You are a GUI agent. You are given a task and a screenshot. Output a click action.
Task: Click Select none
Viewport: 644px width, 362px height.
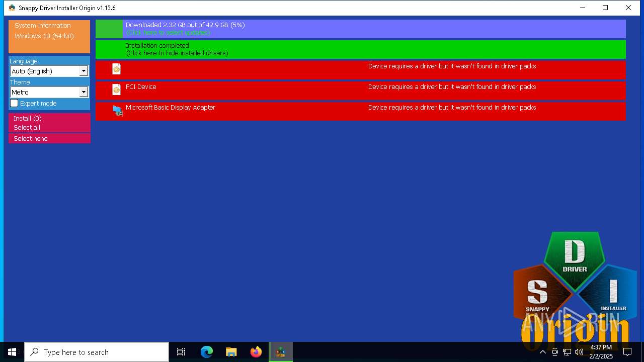(x=49, y=138)
